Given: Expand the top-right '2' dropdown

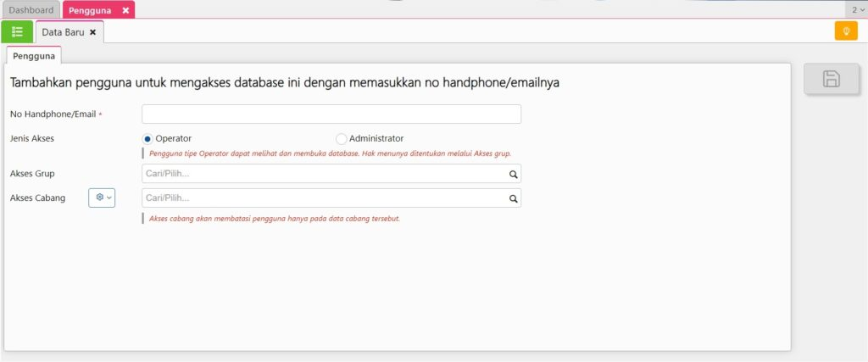Looking at the screenshot, I should tap(856, 10).
